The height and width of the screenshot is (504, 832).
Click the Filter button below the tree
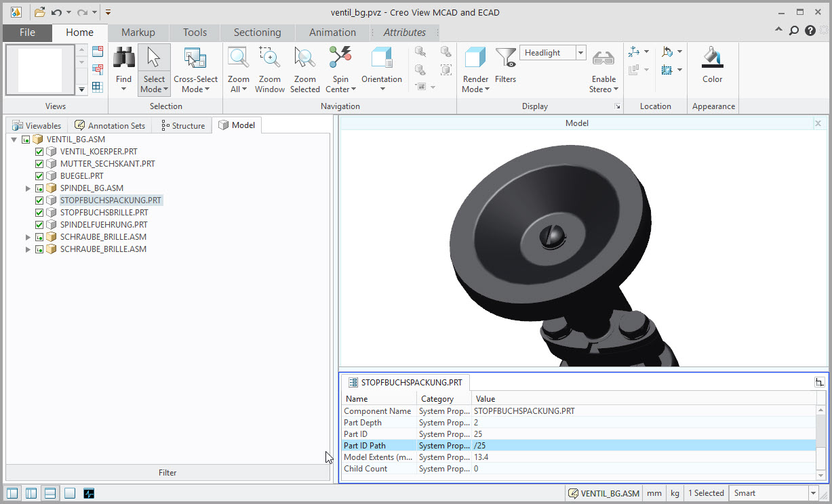[167, 473]
